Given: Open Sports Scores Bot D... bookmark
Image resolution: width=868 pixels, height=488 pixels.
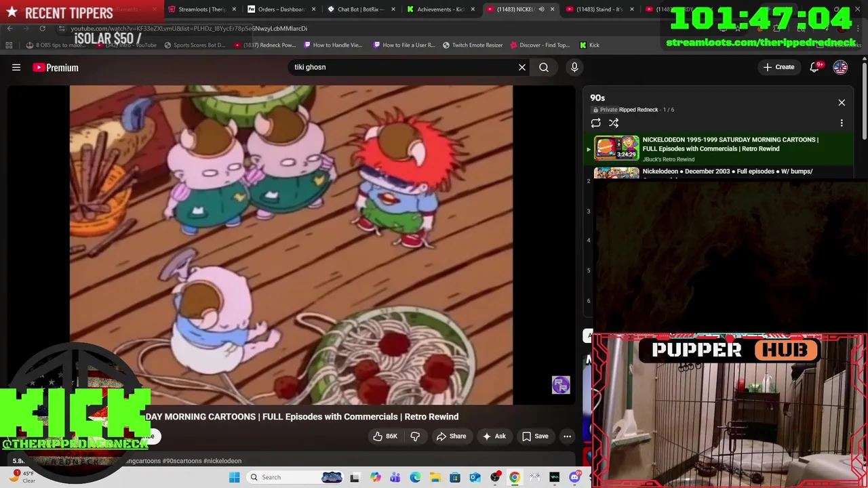Looking at the screenshot, I should click(x=193, y=45).
